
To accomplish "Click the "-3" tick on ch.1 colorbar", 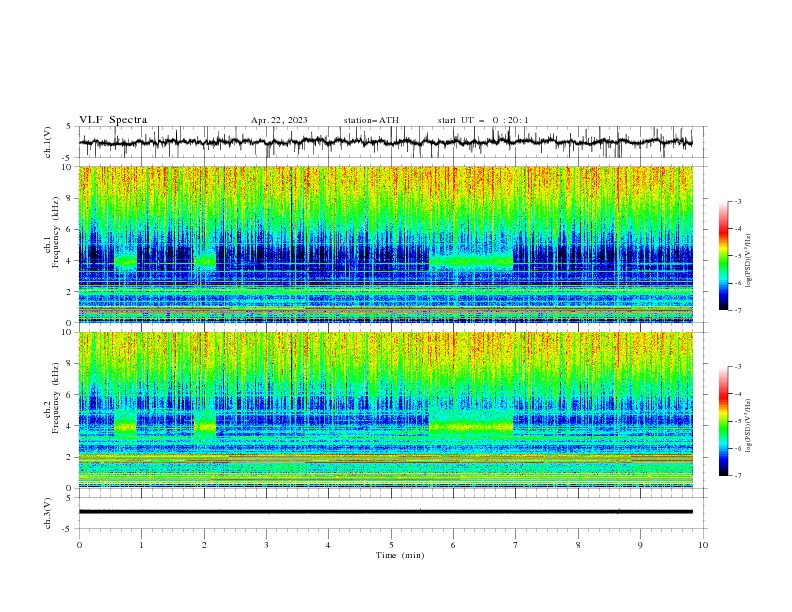I will pos(737,201).
